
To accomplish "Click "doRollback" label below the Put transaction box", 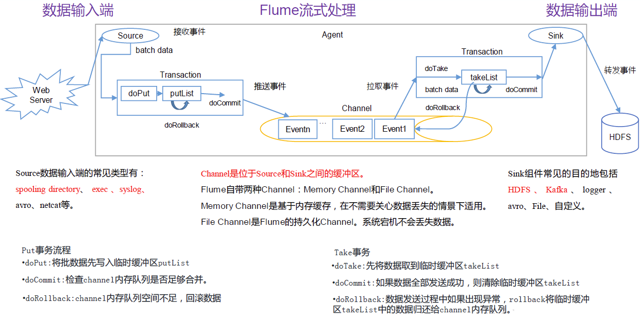I will (x=181, y=125).
